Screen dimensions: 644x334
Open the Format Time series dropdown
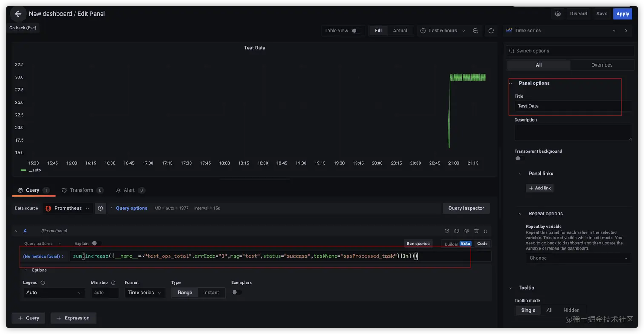pos(145,293)
